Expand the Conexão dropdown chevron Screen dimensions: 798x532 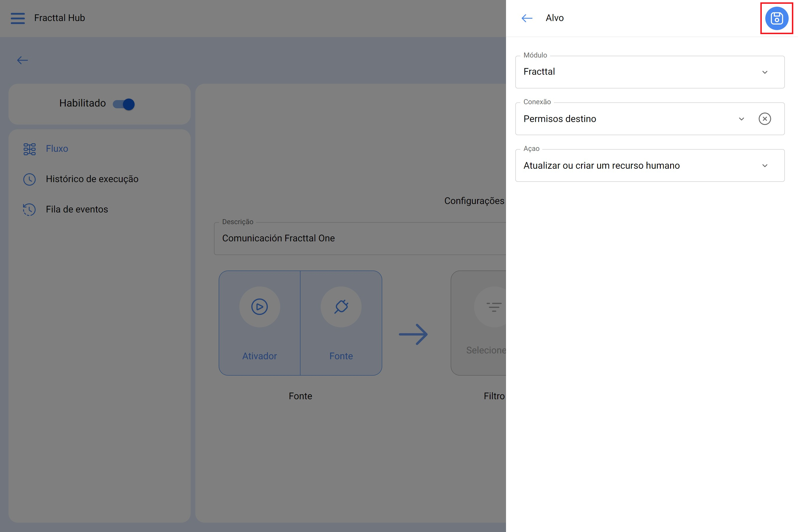coord(741,119)
